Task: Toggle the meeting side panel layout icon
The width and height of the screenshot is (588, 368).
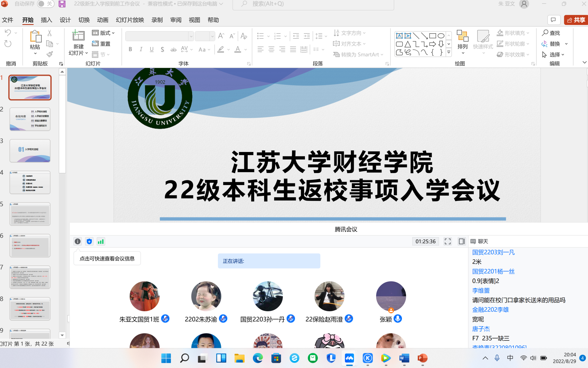Action: click(x=461, y=242)
